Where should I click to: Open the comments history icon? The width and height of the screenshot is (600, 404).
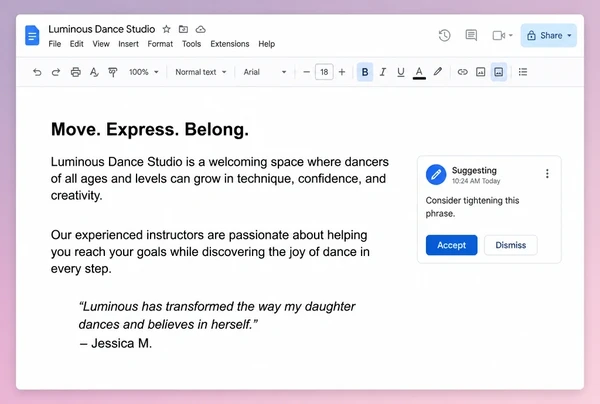(x=471, y=36)
